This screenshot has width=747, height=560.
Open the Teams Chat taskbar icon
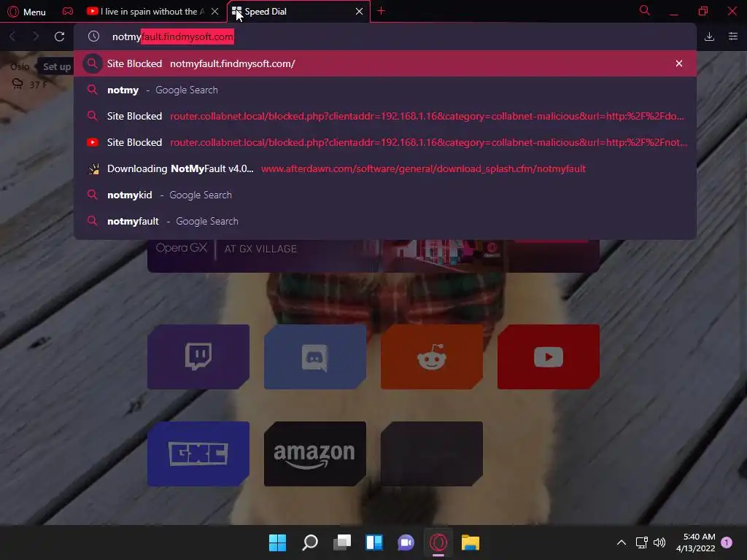[x=406, y=542]
